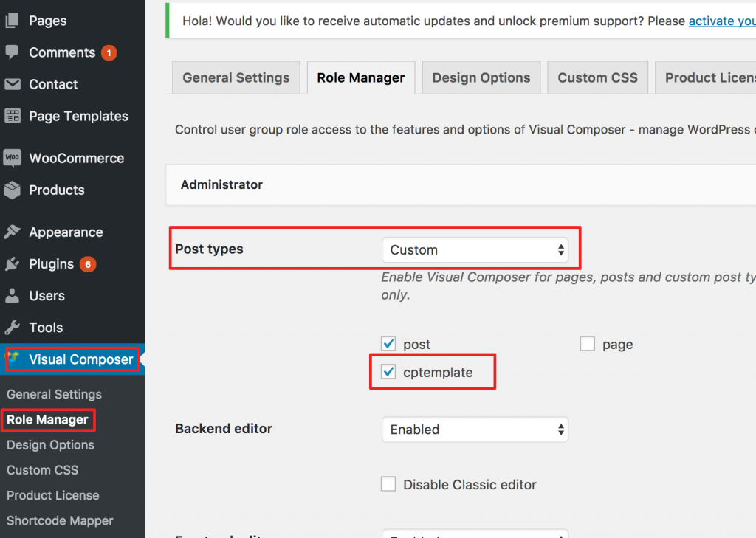Click Custom CSS sidebar submenu link
This screenshot has height=538, width=756.
pos(42,470)
